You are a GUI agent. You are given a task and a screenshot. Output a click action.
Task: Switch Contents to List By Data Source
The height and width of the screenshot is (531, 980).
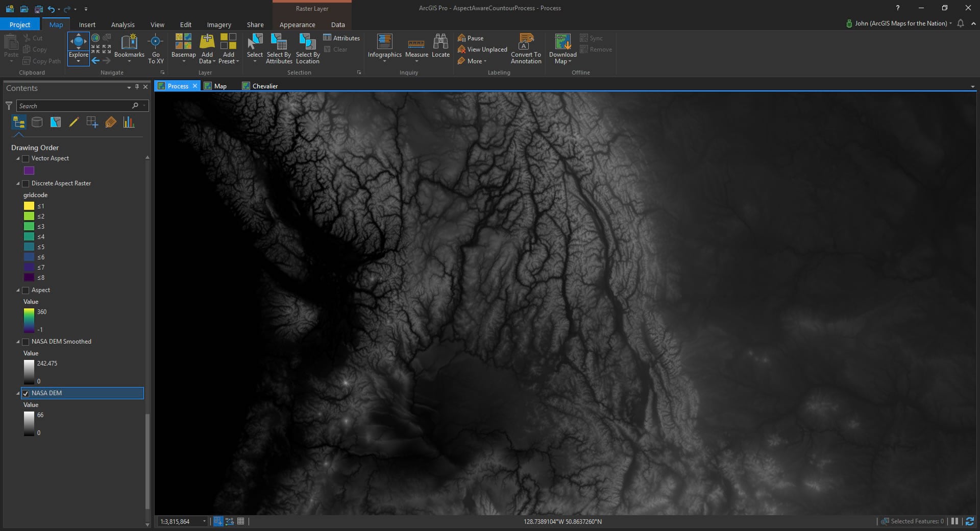[x=37, y=122]
